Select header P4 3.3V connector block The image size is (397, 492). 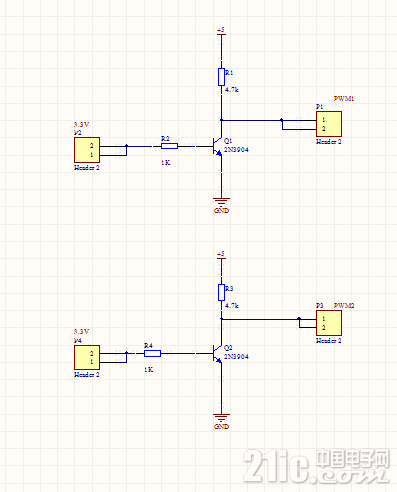click(x=87, y=358)
